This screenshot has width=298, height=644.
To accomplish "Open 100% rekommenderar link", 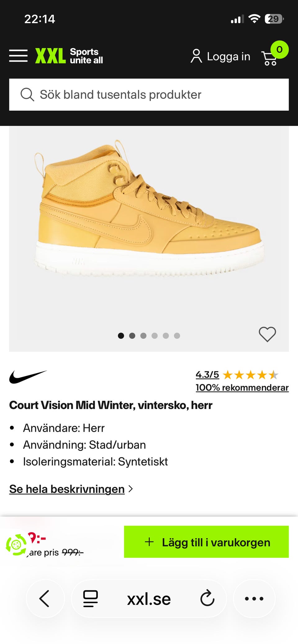I will (x=242, y=387).
